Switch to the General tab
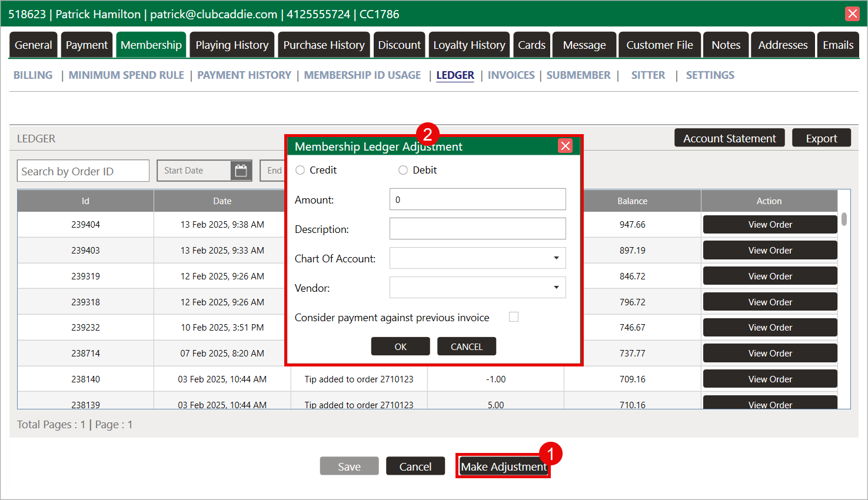The image size is (868, 500). point(34,45)
